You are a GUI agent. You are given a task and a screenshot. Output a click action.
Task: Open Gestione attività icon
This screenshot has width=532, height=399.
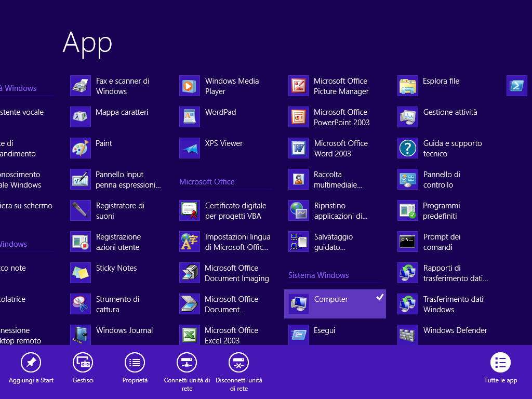408,117
